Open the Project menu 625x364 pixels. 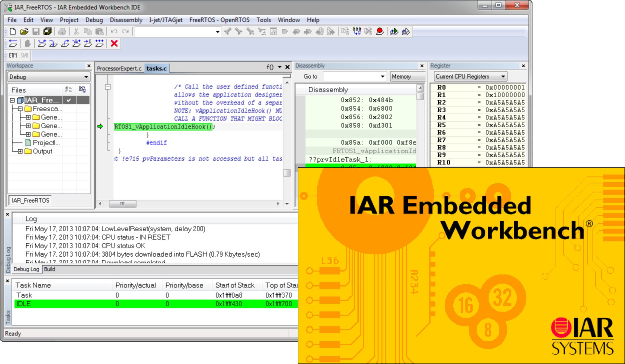pyautogui.click(x=69, y=20)
